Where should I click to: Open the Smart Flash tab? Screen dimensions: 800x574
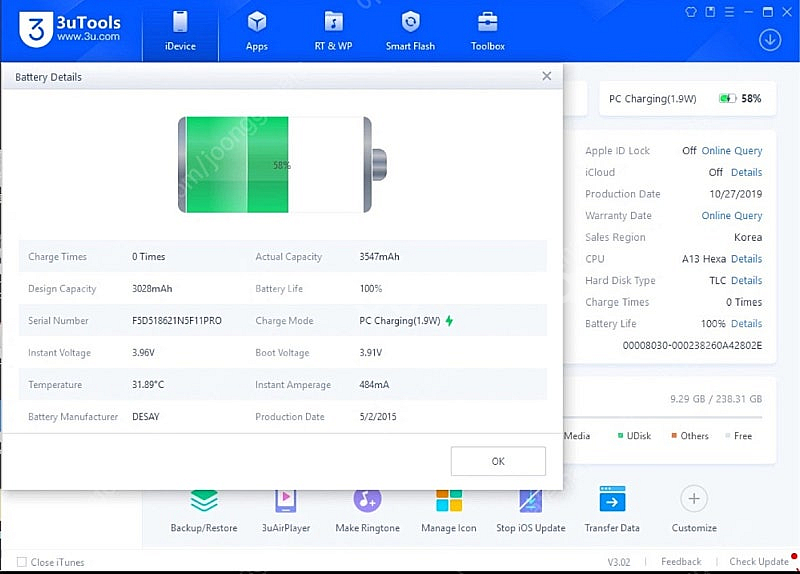pos(410,32)
